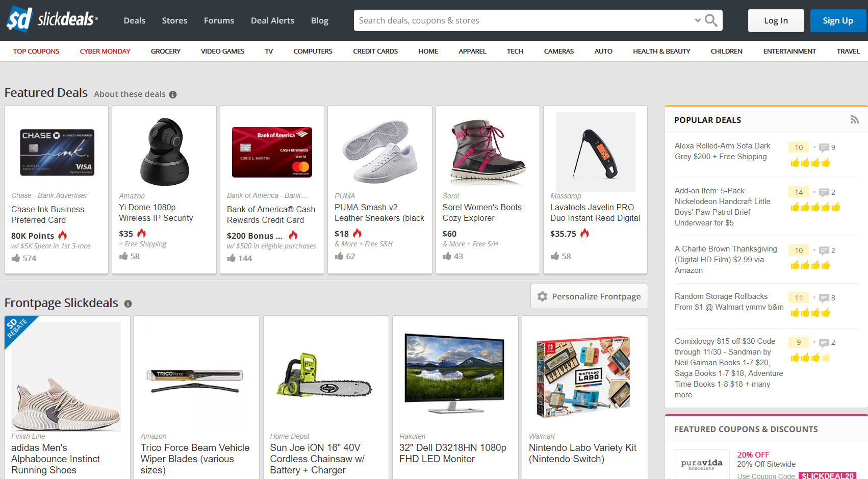Click fire icon next to $35.75 price
This screenshot has height=479, width=868.
tap(584, 233)
